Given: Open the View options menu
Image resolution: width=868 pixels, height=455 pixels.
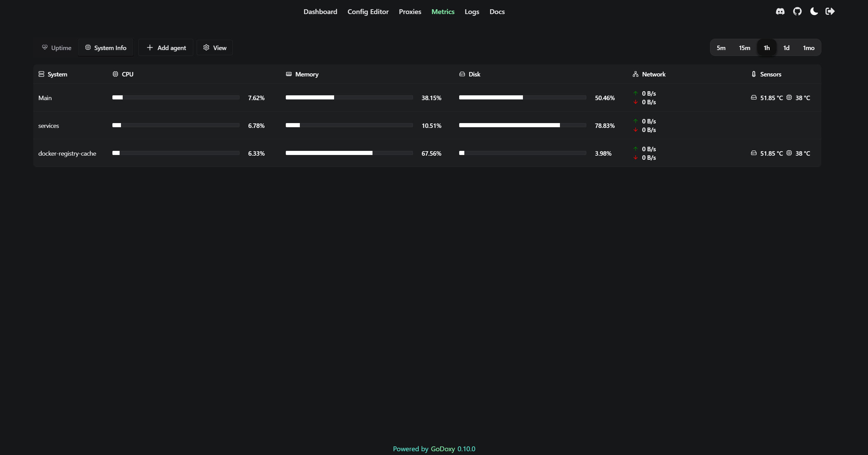Looking at the screenshot, I should point(215,48).
